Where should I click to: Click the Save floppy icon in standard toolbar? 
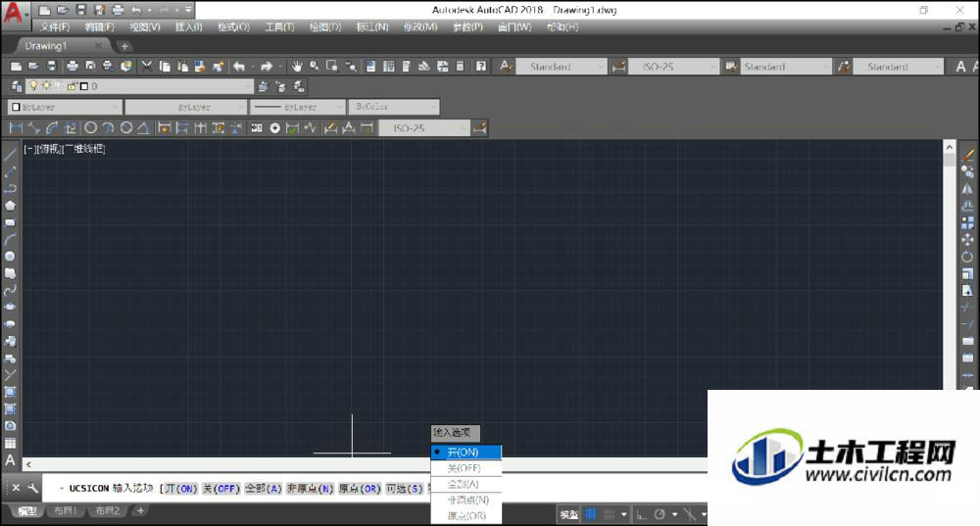coord(51,67)
